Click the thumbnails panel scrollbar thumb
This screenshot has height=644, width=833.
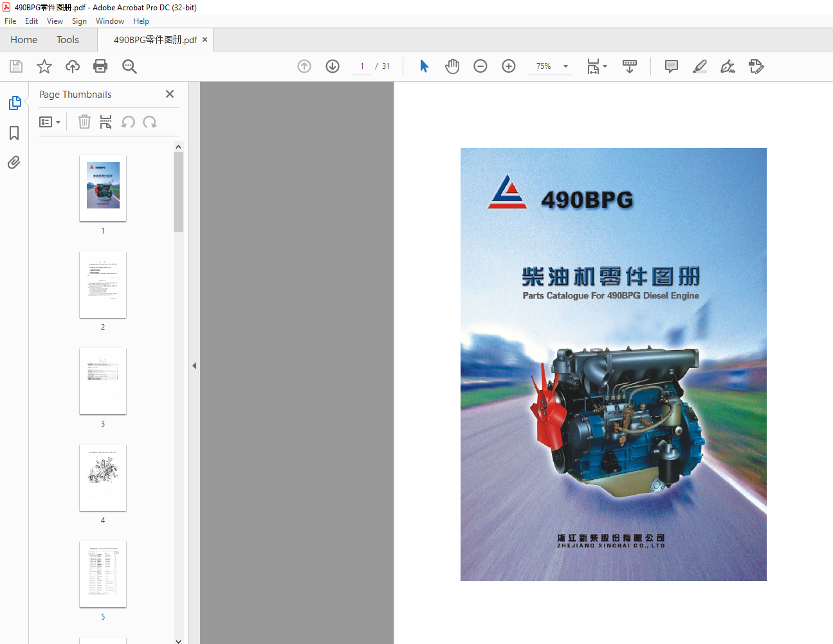[x=179, y=192]
